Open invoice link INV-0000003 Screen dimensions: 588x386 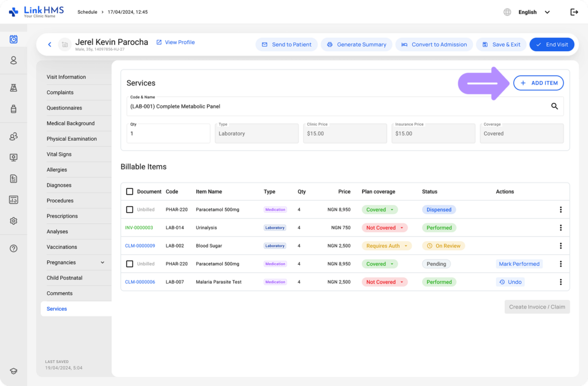[x=139, y=227]
